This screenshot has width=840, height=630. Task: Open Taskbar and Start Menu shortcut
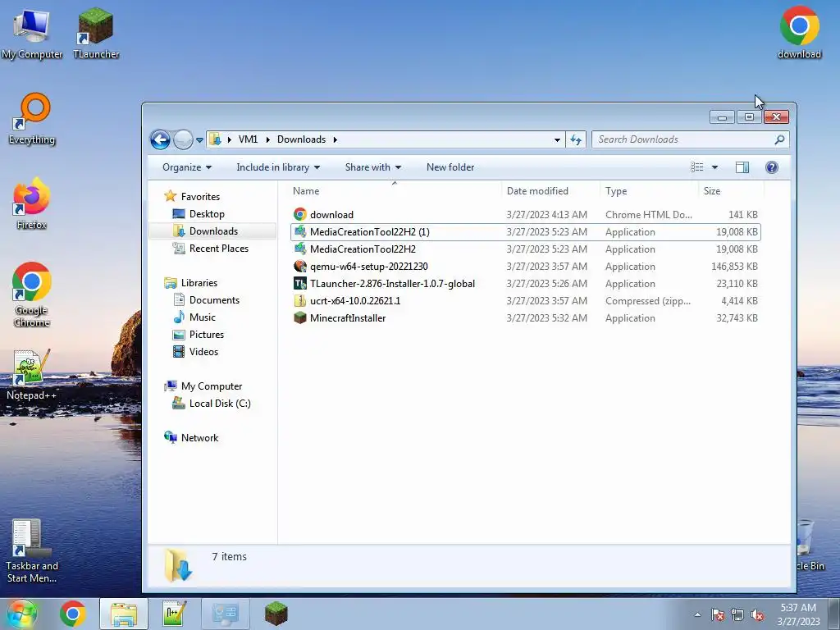(x=32, y=552)
